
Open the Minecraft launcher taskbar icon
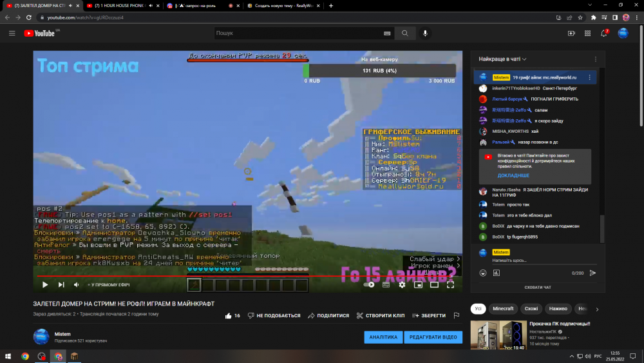[74, 357]
